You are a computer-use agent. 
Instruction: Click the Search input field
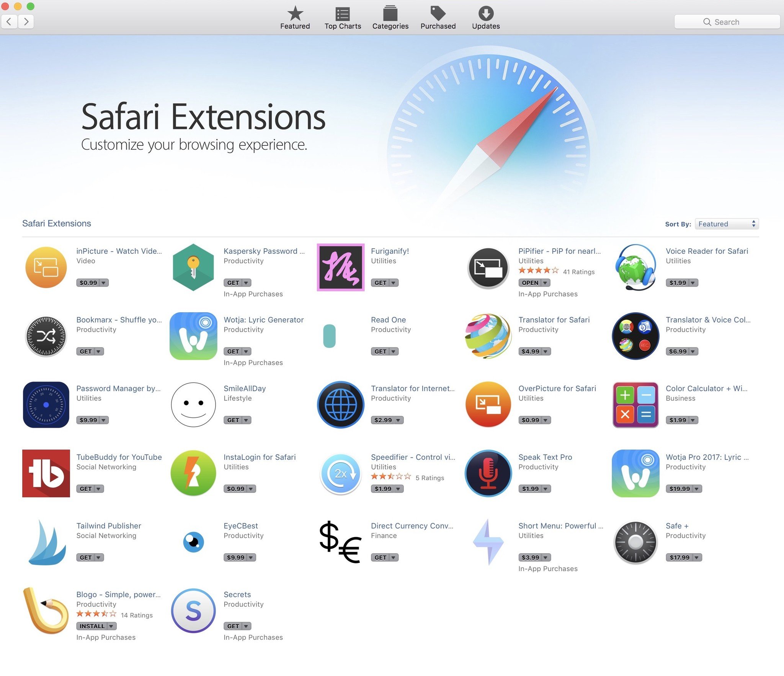(x=726, y=21)
